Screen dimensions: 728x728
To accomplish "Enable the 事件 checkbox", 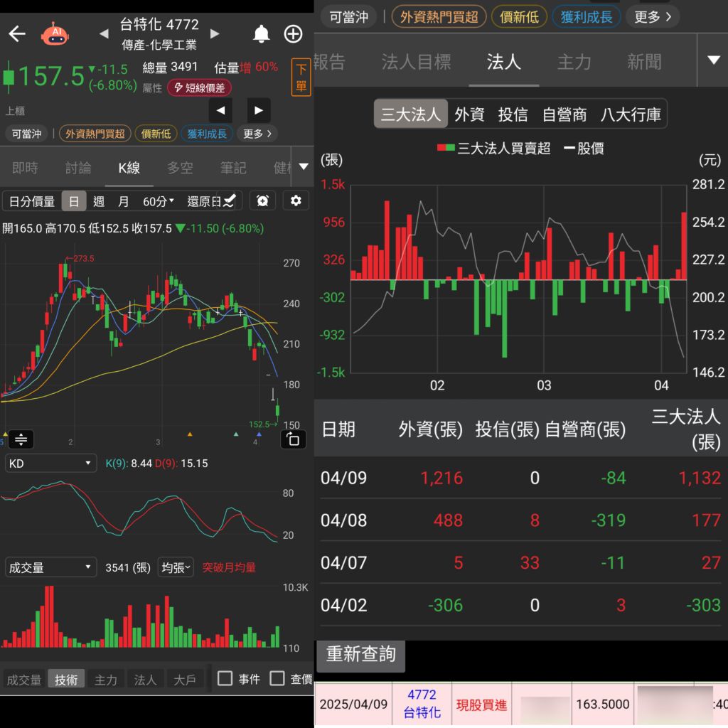I will 225,678.
